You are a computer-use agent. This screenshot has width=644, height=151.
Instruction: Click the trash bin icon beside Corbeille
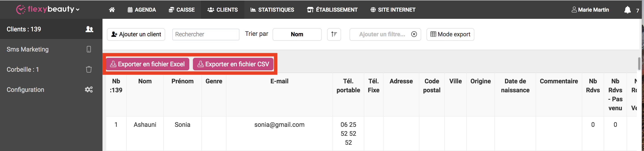[x=89, y=69]
